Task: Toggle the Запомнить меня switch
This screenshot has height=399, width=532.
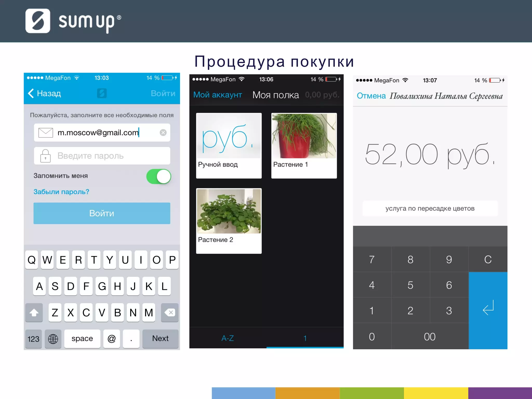Action: [x=158, y=177]
